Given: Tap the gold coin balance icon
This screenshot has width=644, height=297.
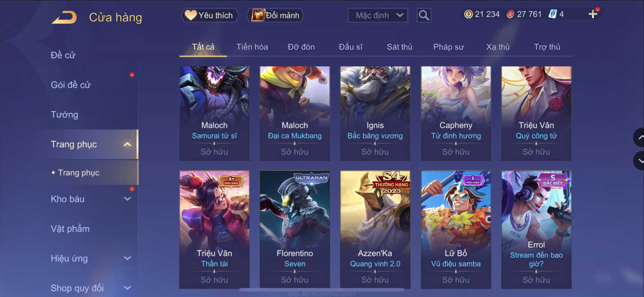Looking at the screenshot, I should coord(468,14).
